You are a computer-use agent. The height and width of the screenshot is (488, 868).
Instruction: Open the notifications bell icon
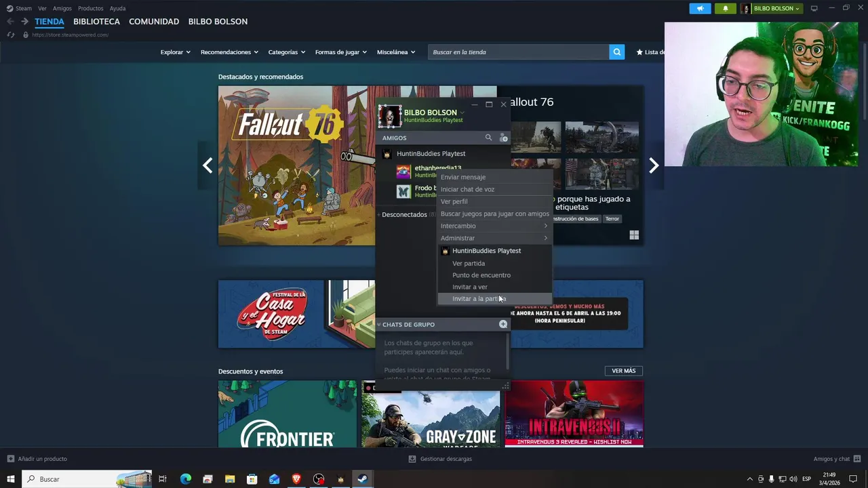click(x=725, y=8)
